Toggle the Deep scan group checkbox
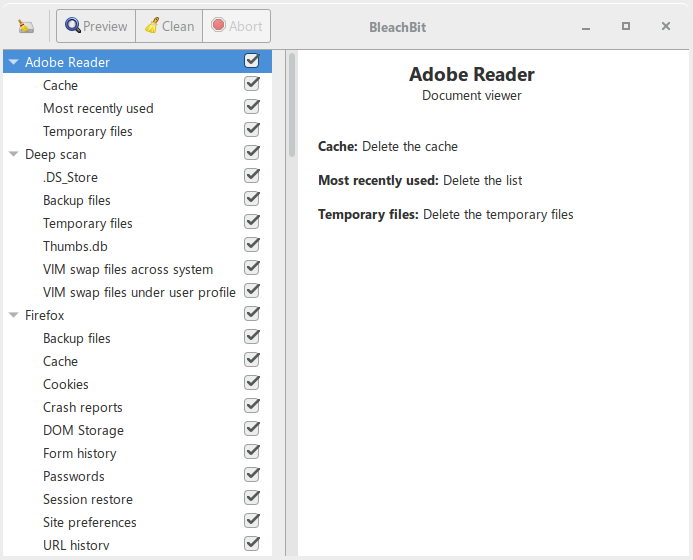693x560 pixels. click(x=251, y=152)
